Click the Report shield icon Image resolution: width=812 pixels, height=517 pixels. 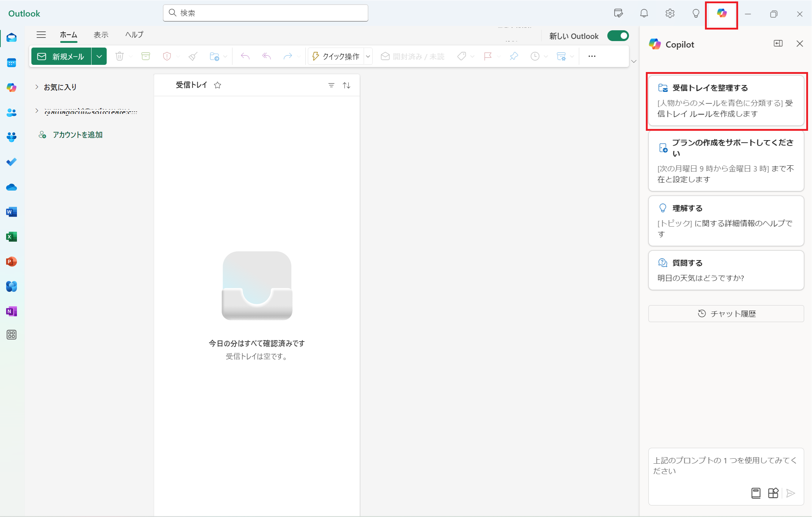click(x=167, y=56)
